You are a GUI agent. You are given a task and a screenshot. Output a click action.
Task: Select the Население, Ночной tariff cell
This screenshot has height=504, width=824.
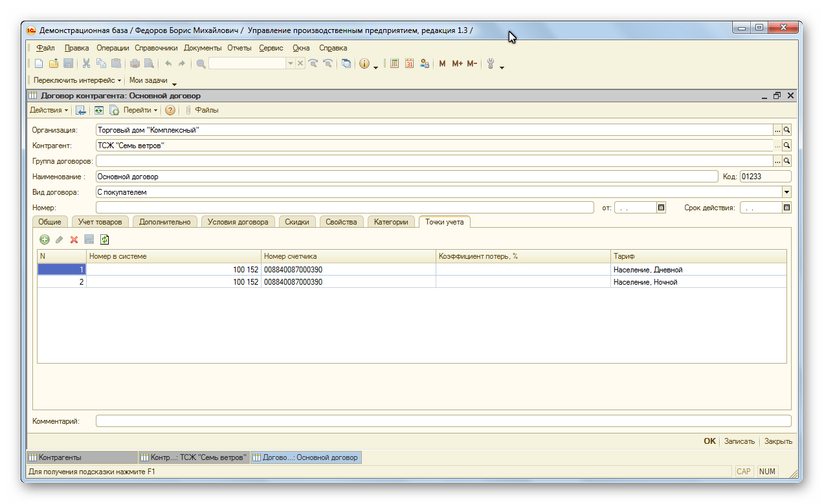point(699,282)
